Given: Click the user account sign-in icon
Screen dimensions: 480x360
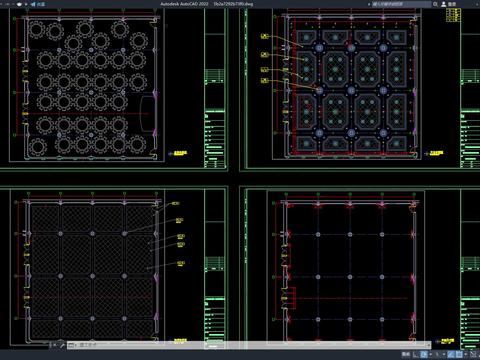Looking at the screenshot, I should pos(444,4).
